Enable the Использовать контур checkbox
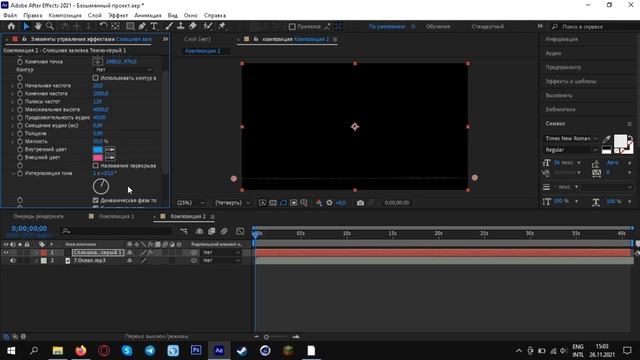Viewport: 640px width, 360px height. (96, 78)
